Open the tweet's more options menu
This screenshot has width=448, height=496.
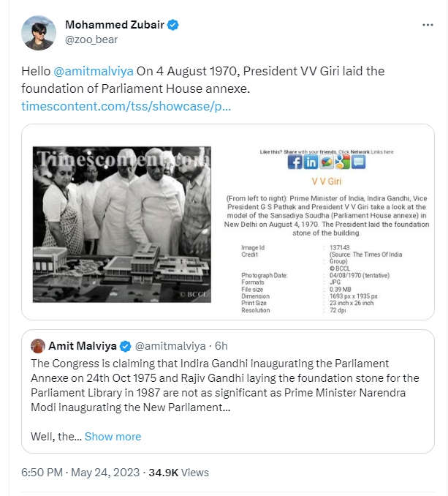pos(428,25)
